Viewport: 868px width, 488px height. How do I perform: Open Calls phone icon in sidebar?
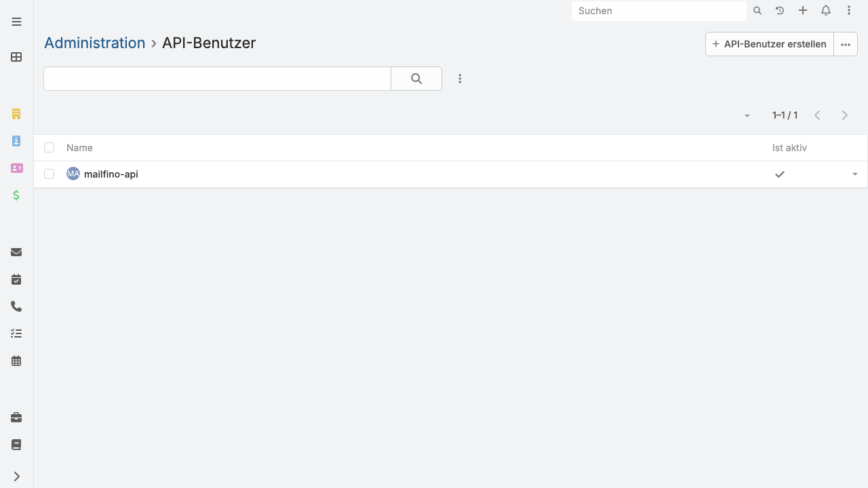pos(17,306)
